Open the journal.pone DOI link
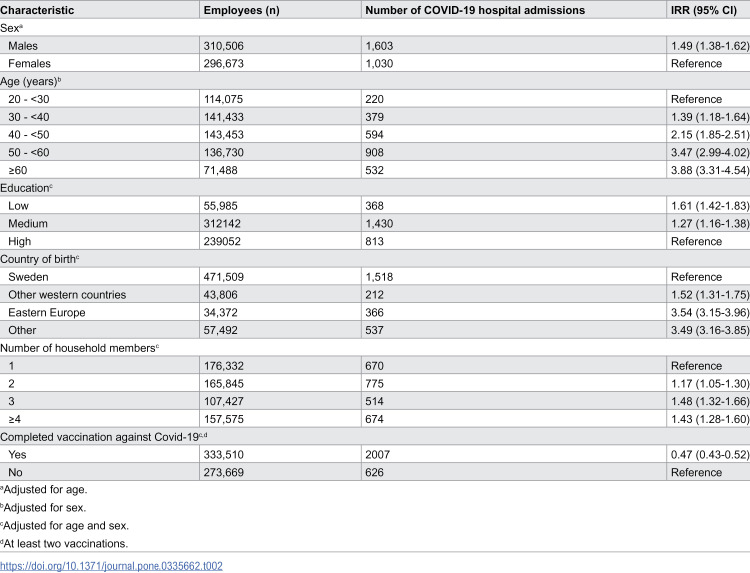750x573 pixels. 111,566
